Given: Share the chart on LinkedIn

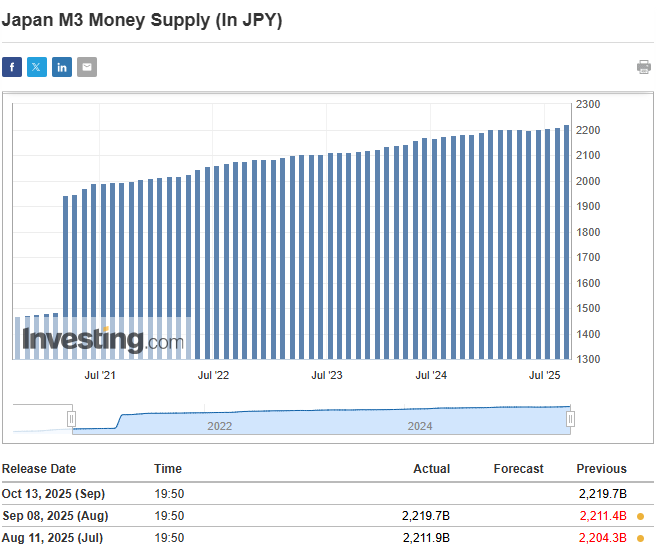Looking at the screenshot, I should point(62,67).
